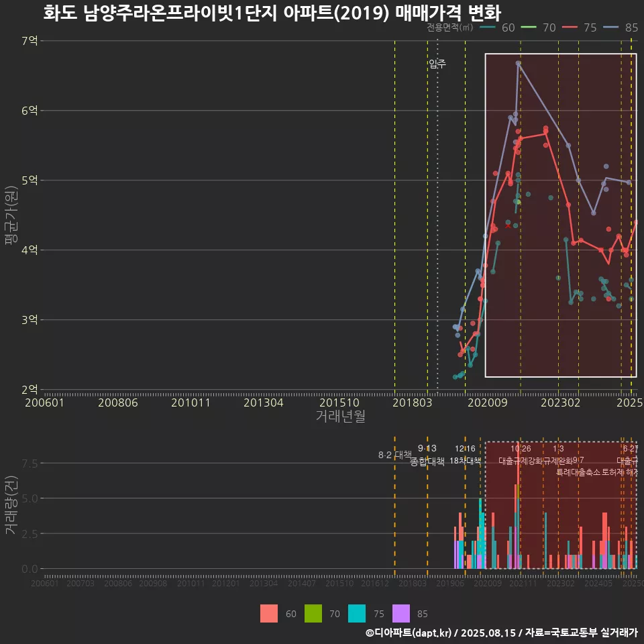Image resolution: width=644 pixels, height=644 pixels.
Task: Click 200601 on the price chart x-axis
Action: [x=44, y=402]
